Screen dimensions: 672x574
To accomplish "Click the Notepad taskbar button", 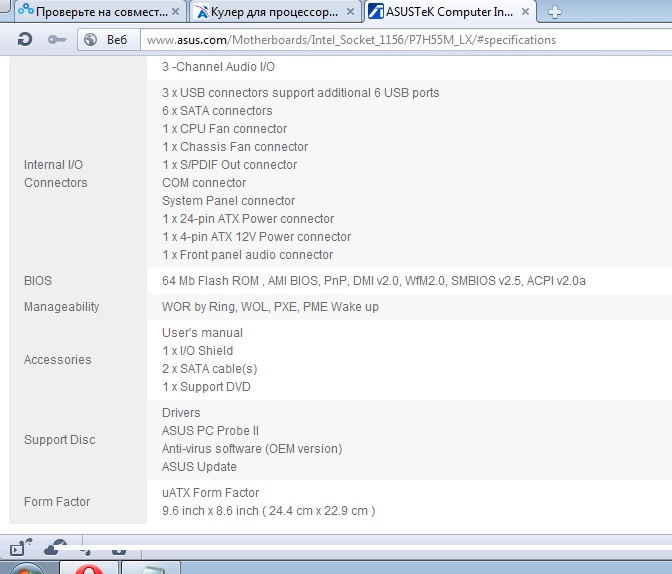I will pos(151,568).
